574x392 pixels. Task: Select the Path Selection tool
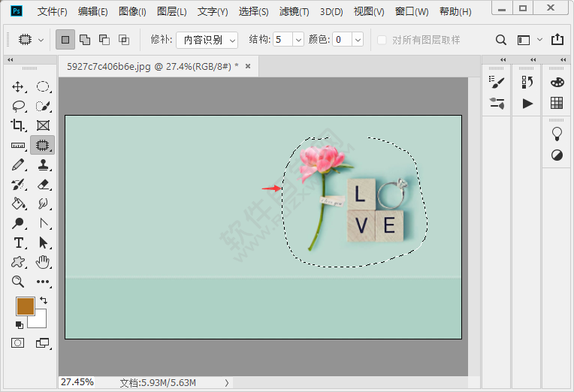(43, 243)
